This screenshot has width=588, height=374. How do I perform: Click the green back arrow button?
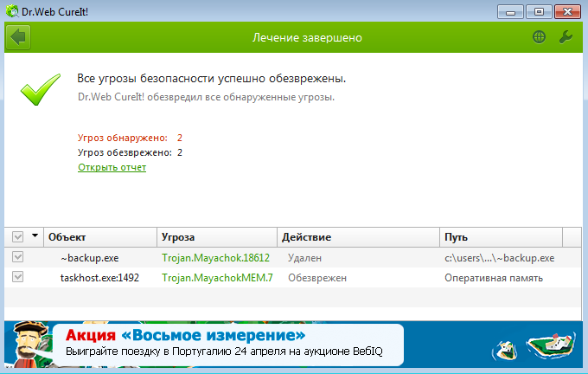pos(18,38)
